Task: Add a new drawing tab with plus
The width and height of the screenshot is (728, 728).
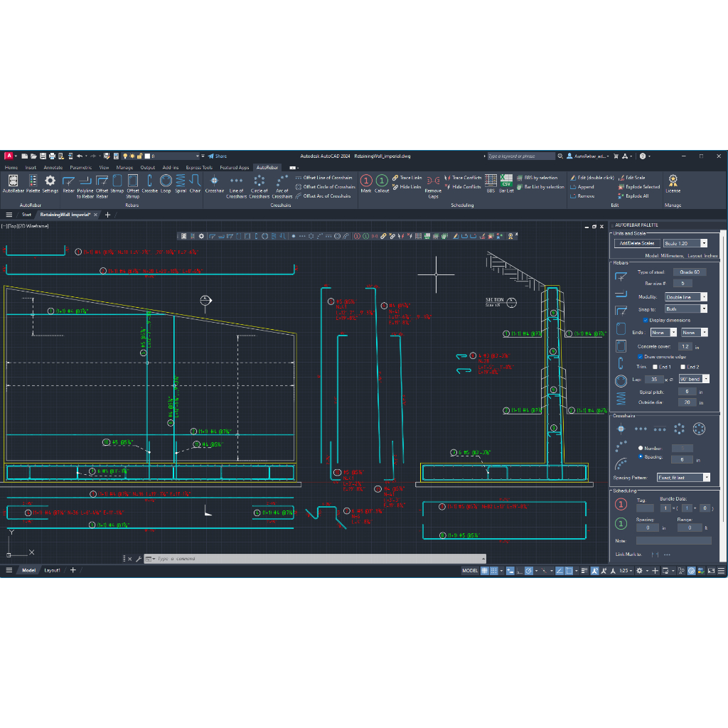Action: pos(108,215)
